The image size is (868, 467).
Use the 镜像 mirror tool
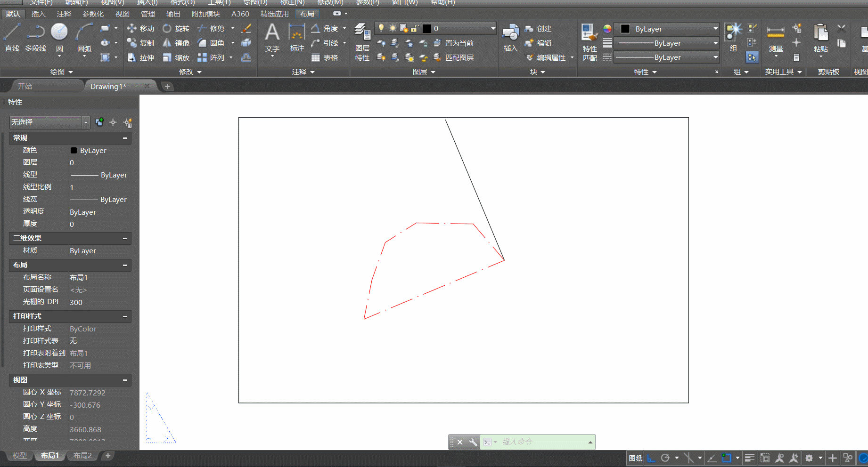[x=176, y=43]
